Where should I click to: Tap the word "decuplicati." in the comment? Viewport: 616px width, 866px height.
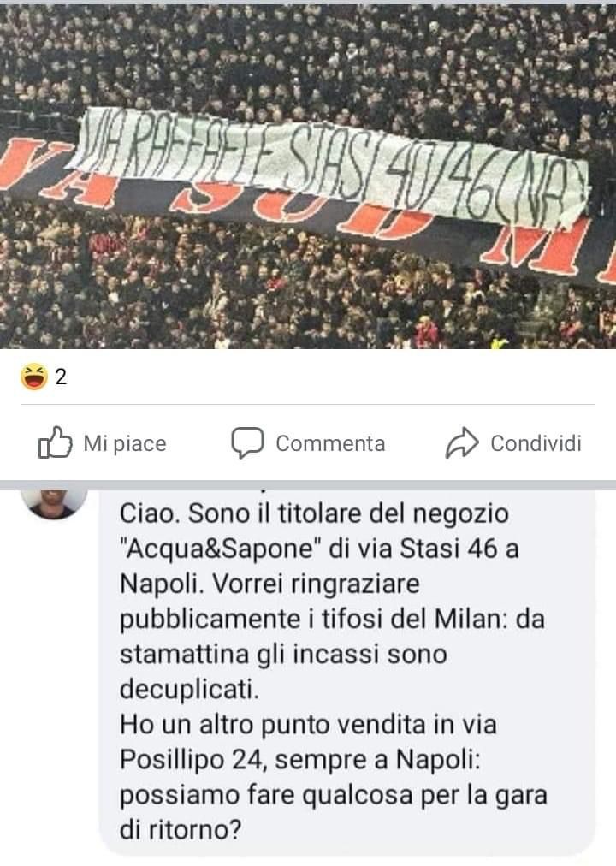tap(189, 690)
